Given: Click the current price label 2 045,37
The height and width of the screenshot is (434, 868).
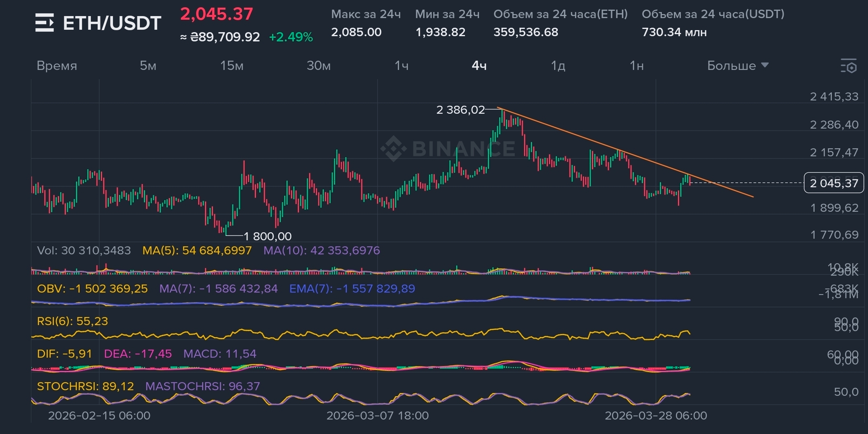Looking at the screenshot, I should (x=833, y=183).
